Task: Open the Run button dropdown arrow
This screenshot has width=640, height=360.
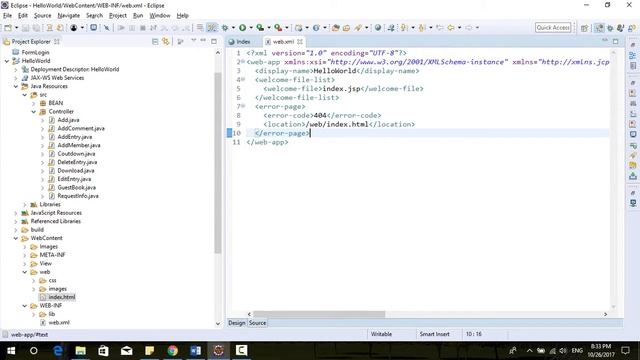Action: (251, 28)
